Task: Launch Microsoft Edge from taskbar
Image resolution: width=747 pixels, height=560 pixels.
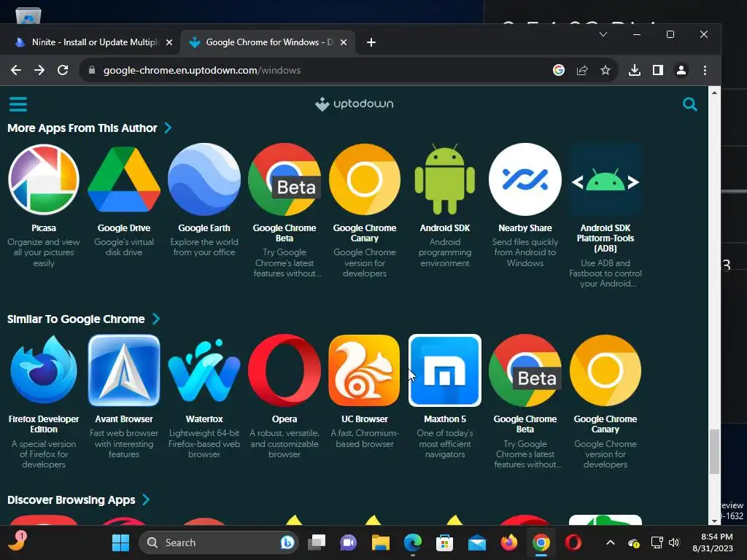Action: point(413,542)
